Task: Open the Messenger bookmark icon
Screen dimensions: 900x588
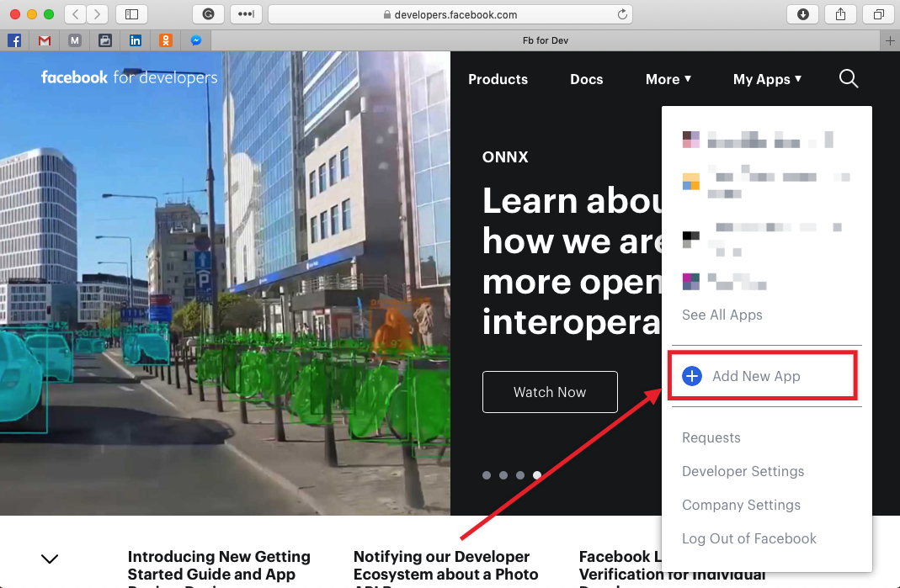Action: (195, 40)
